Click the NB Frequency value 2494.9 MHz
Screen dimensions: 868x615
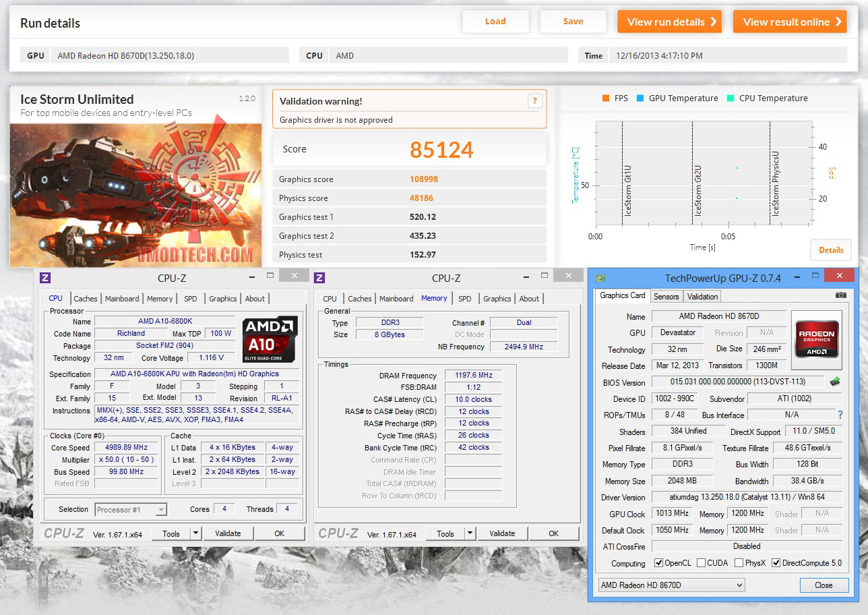[x=524, y=347]
